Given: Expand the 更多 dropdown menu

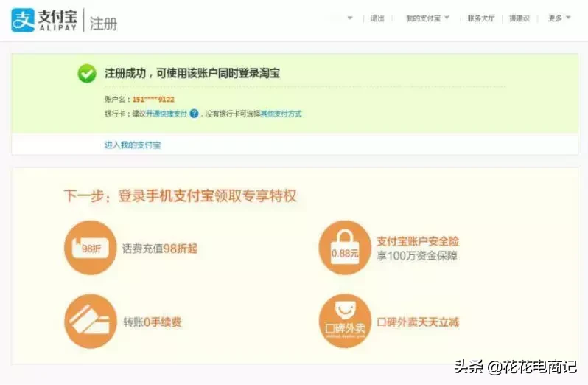Looking at the screenshot, I should [559, 18].
